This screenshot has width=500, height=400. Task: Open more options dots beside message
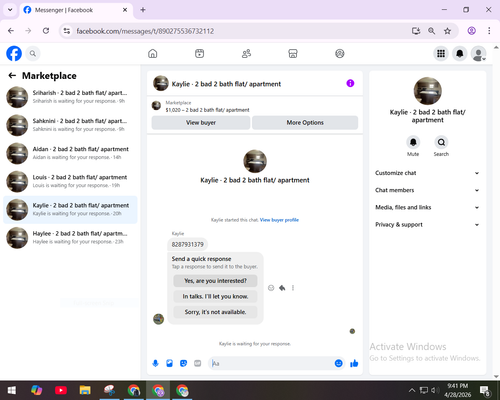[x=293, y=288]
